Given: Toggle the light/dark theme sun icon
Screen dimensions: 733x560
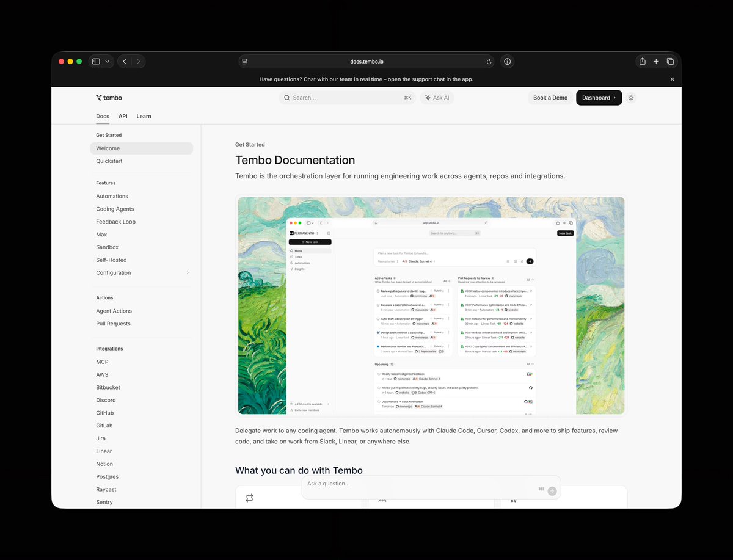Looking at the screenshot, I should (631, 98).
